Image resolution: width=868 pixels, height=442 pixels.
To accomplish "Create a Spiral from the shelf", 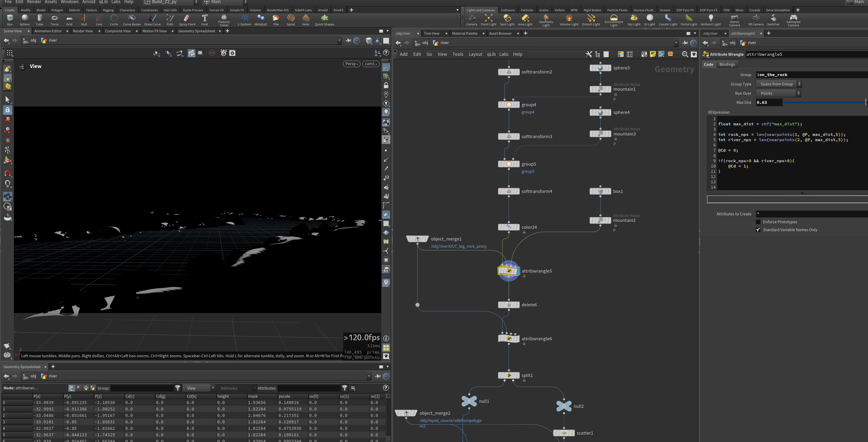I will [291, 20].
